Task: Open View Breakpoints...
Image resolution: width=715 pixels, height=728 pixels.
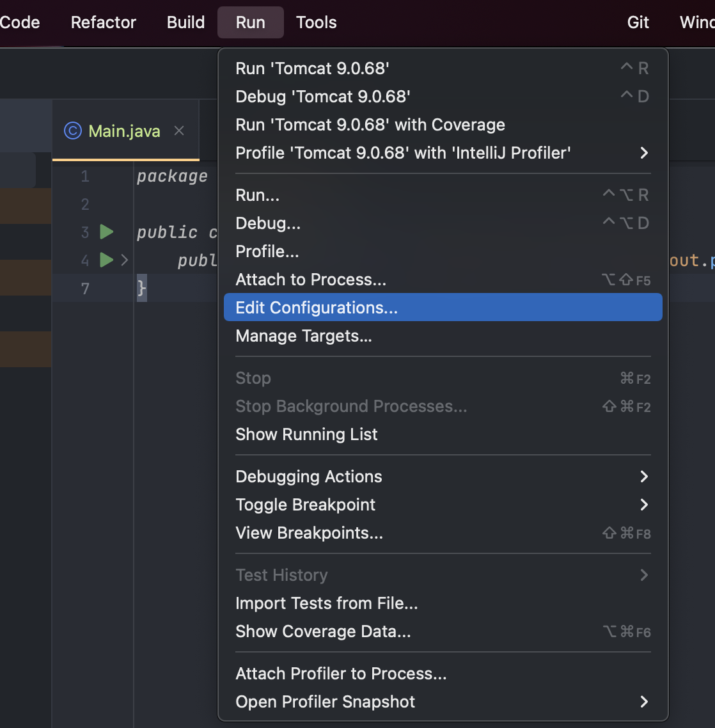Action: pos(443,532)
